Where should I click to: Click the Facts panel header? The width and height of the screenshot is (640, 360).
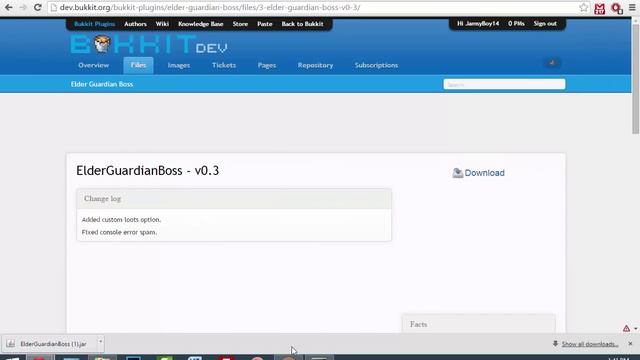click(478, 324)
